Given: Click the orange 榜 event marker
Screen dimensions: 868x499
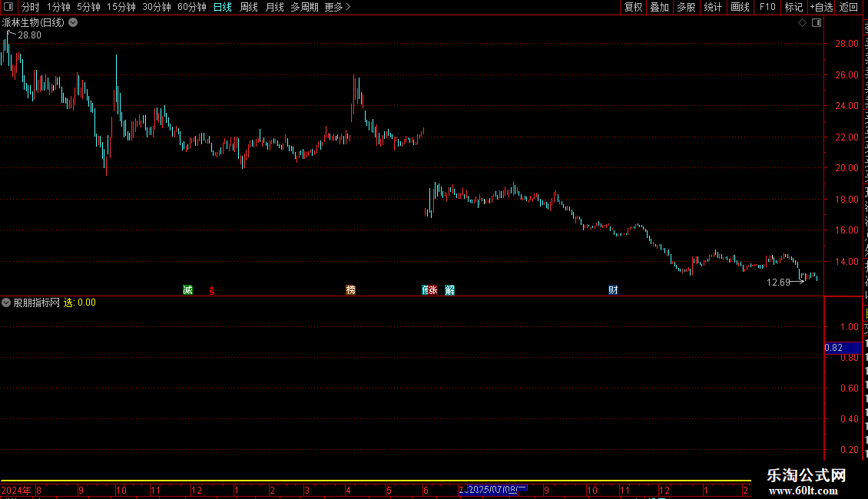Looking at the screenshot, I should tap(350, 290).
